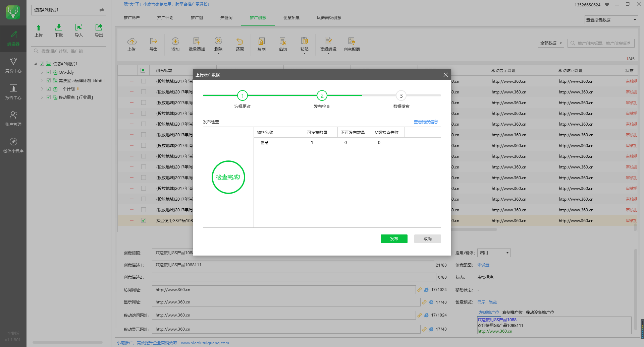Click the 隐藏 link for 创意预览
The width and height of the screenshot is (644, 347).
point(492,302)
